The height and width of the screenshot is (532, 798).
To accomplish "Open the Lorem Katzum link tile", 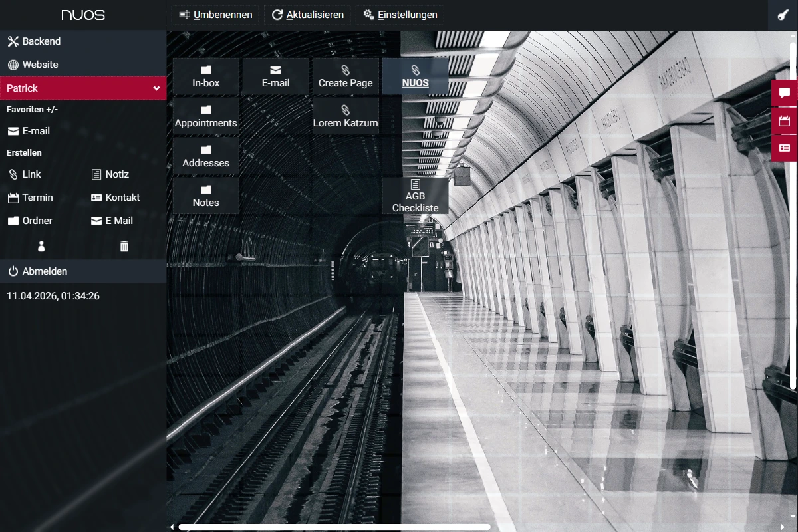I will [345, 116].
